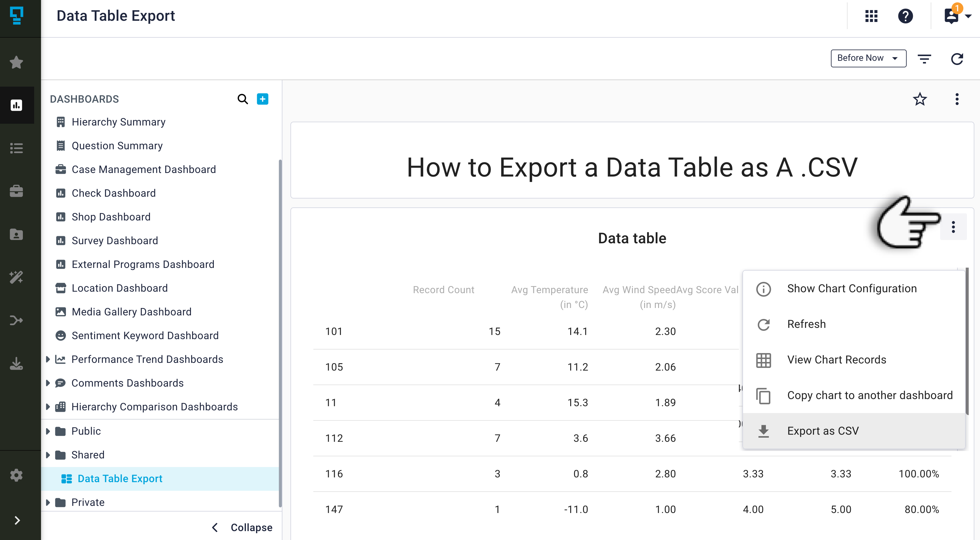The width and height of the screenshot is (980, 540).
Task: Open the Favorites star in left rail
Action: pyautogui.click(x=16, y=62)
